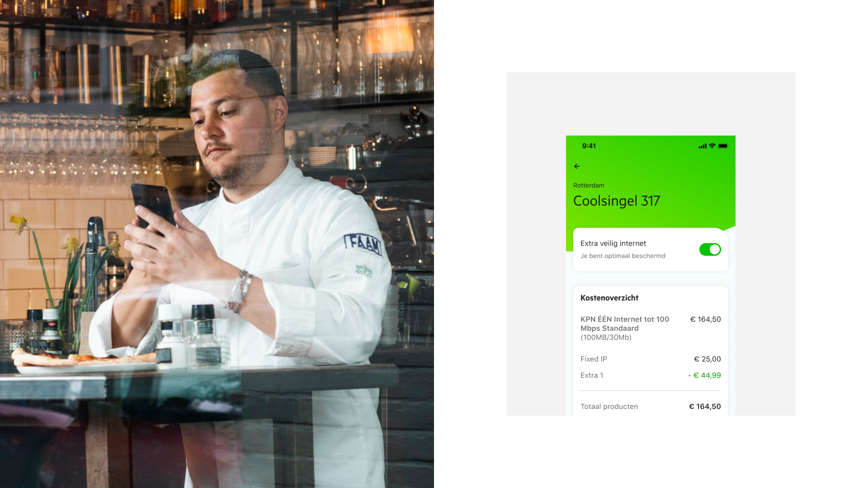Image resolution: width=868 pixels, height=488 pixels.
Task: Click the bold total € 164,50 amount
Action: (705, 407)
